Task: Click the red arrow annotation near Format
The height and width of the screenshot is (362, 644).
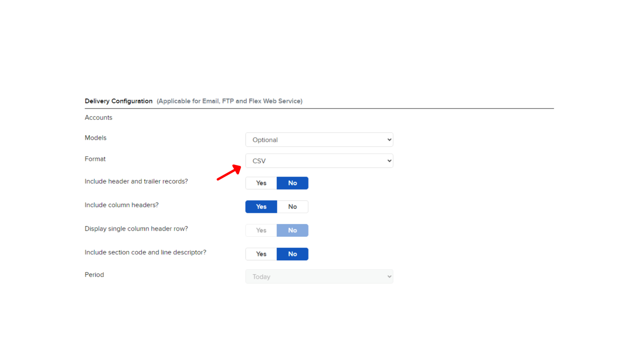Action: pos(229,172)
